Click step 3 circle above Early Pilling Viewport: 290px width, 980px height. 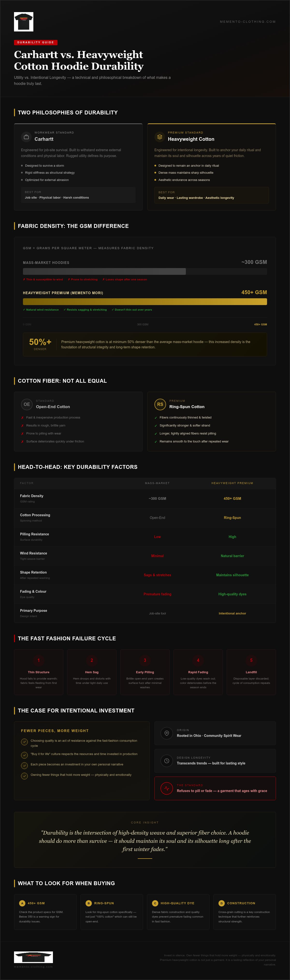(x=145, y=660)
